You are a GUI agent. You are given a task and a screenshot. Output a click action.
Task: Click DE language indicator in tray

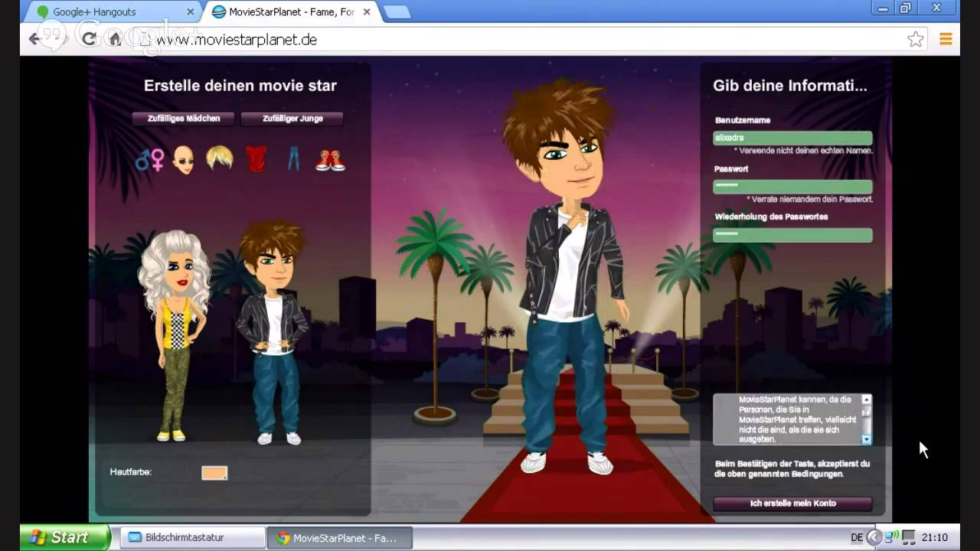tap(857, 538)
